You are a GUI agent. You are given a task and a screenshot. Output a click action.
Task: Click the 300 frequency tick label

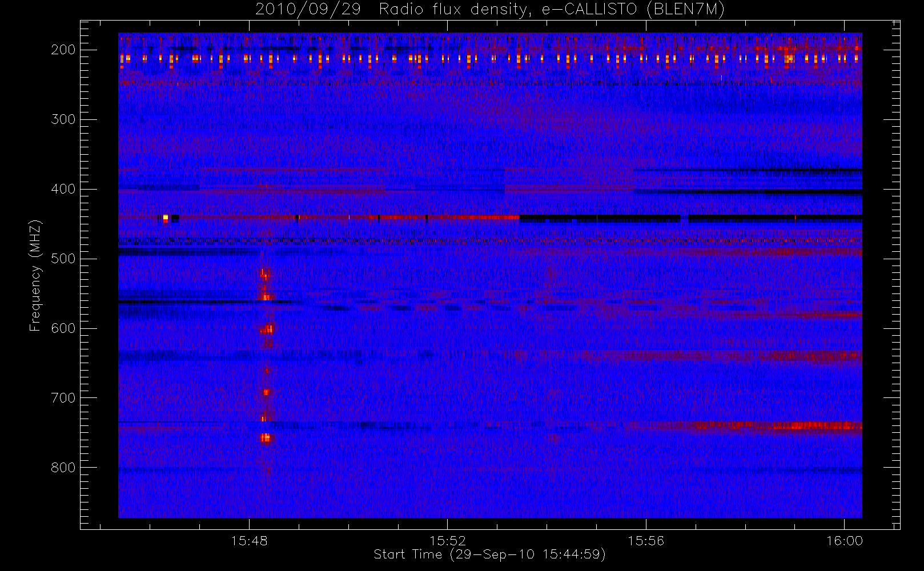(63, 119)
